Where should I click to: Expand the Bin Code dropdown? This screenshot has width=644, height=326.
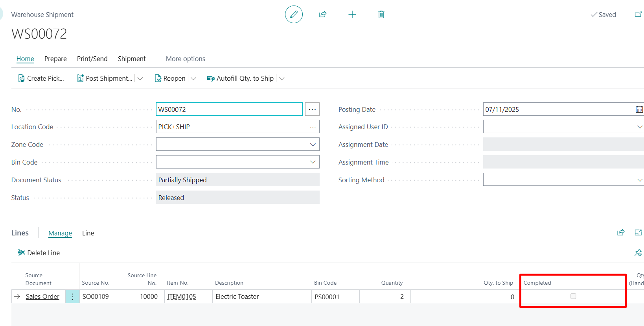click(x=313, y=162)
